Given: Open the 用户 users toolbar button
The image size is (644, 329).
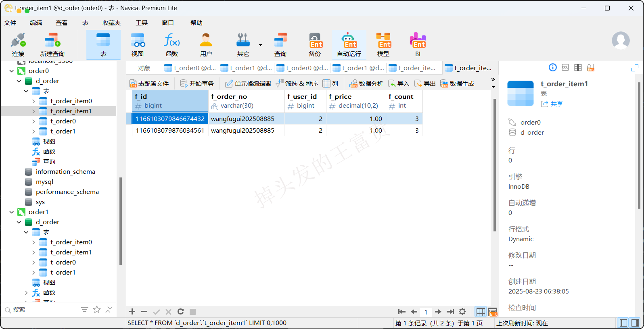Looking at the screenshot, I should [x=206, y=45].
